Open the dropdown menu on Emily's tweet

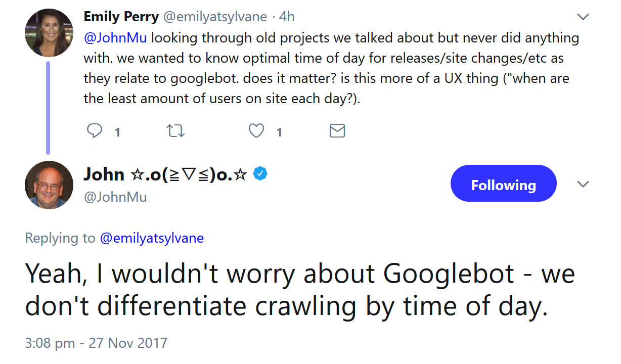pos(583,16)
